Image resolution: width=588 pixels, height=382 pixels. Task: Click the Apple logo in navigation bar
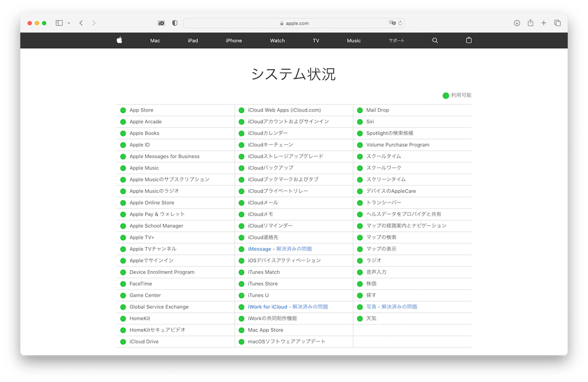pos(119,41)
